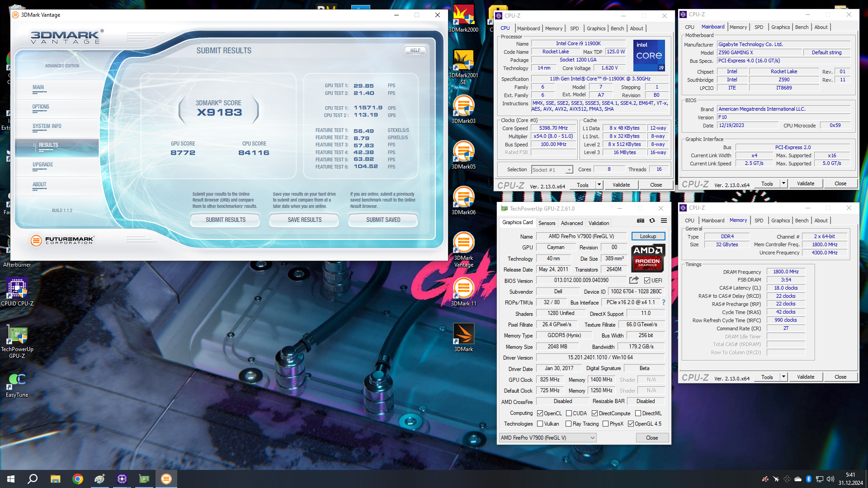Screen dimensions: 868x488
Task: Open the 3DMark03 desktop icon
Action: (463, 109)
